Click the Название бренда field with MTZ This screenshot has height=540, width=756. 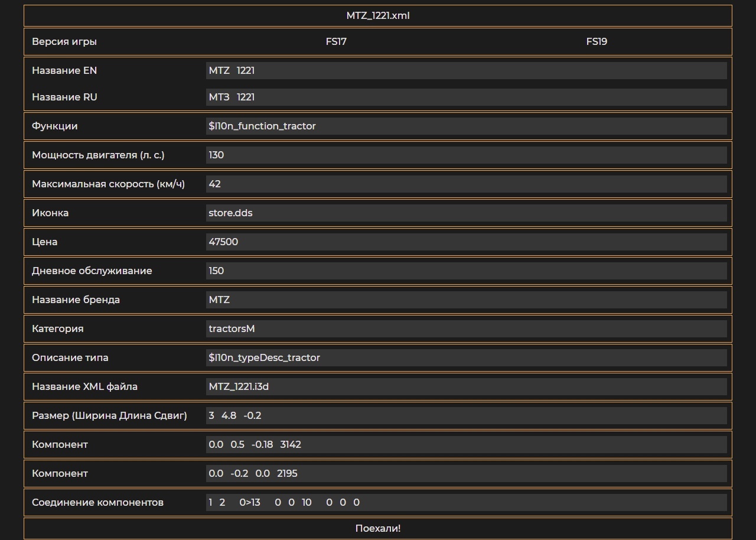(466, 300)
